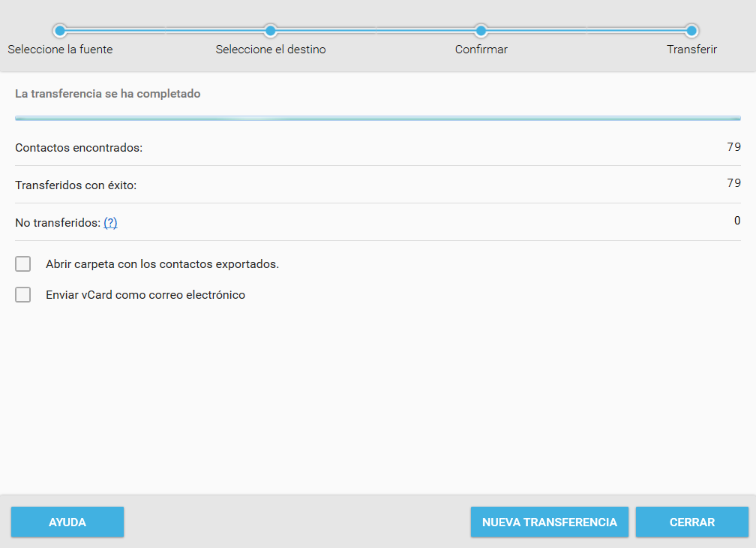756x548 pixels.
Task: Click the Transferidos con éxito value 79
Action: tap(733, 183)
